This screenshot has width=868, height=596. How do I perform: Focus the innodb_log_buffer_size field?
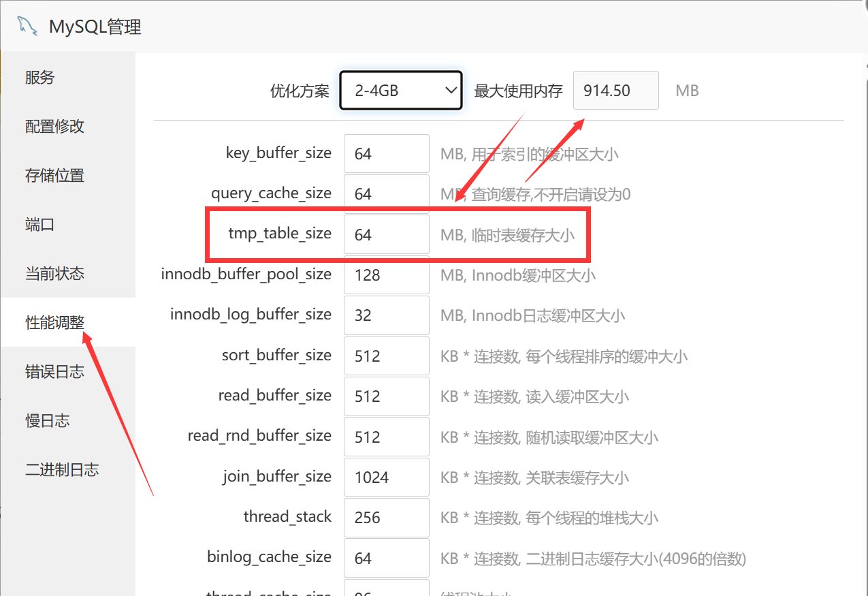[386, 315]
